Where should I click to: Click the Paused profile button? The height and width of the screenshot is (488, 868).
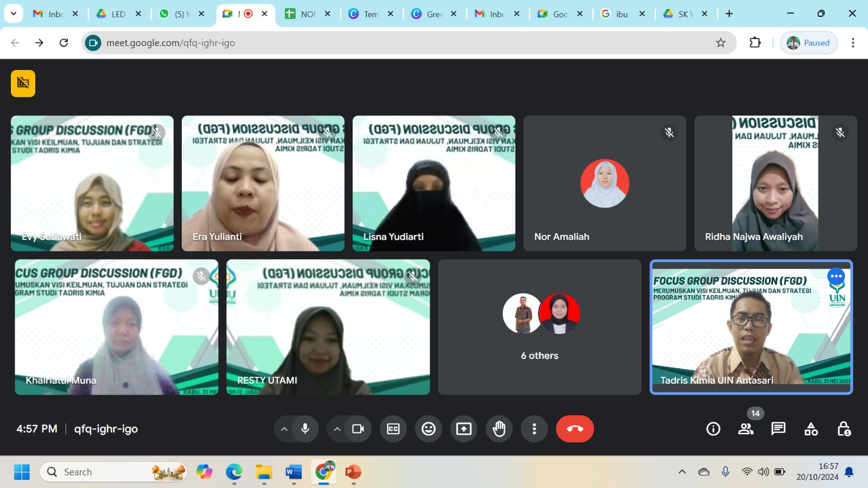[x=809, y=43]
